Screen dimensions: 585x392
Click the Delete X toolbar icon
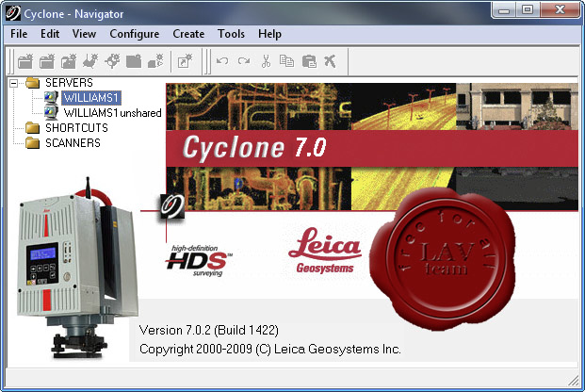tap(331, 61)
